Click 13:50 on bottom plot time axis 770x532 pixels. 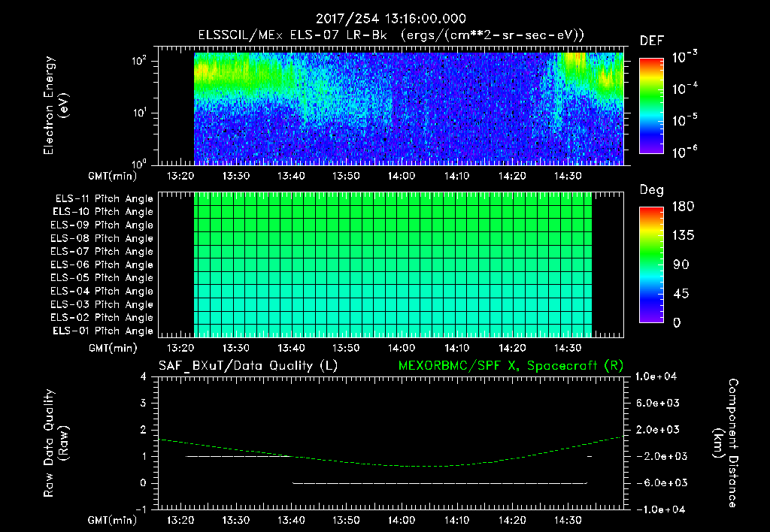[346, 520]
